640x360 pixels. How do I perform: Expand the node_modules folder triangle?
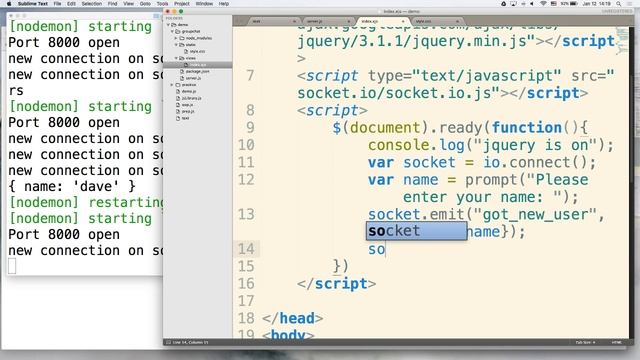(176, 38)
